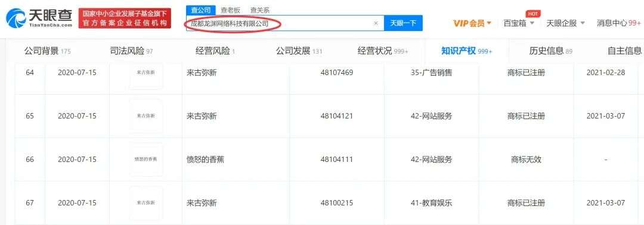
Task: Click registration number 48107469
Action: pos(337,73)
